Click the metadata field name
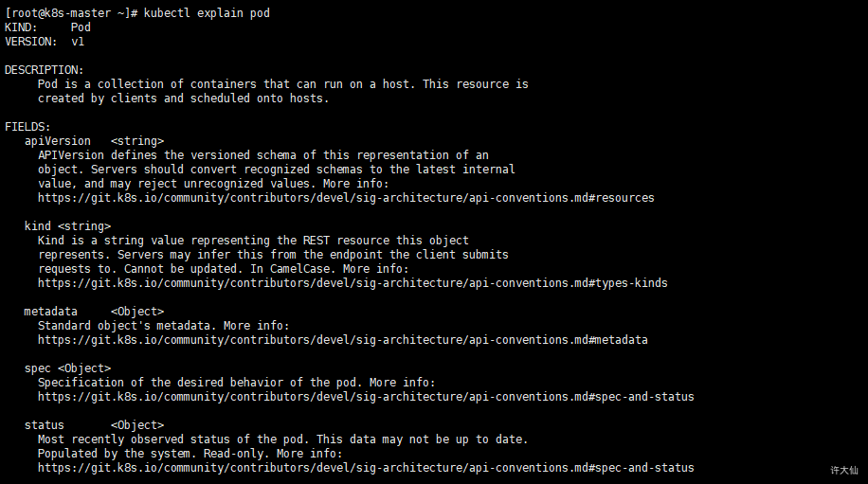Screen dimensions: 868x484 (x=51, y=312)
